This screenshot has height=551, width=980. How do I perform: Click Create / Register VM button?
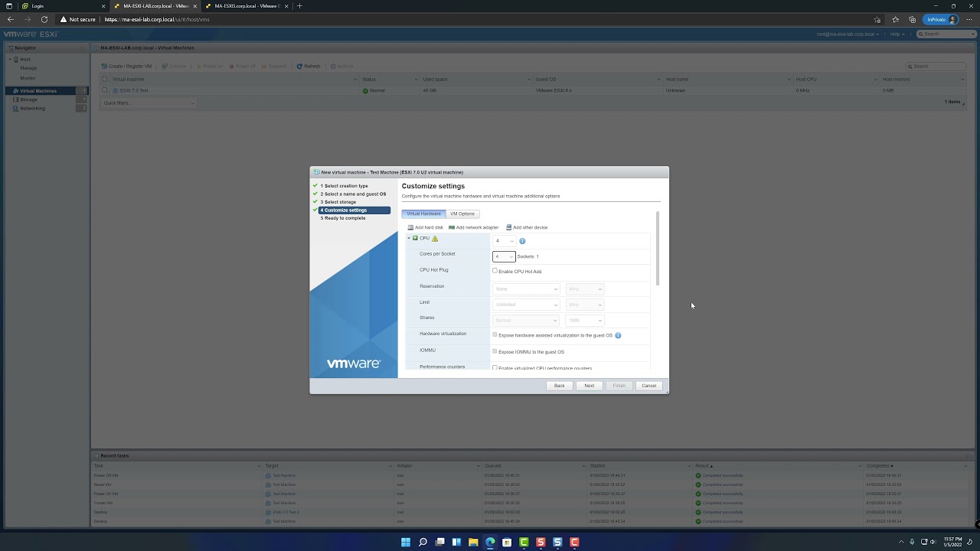pyautogui.click(x=127, y=66)
